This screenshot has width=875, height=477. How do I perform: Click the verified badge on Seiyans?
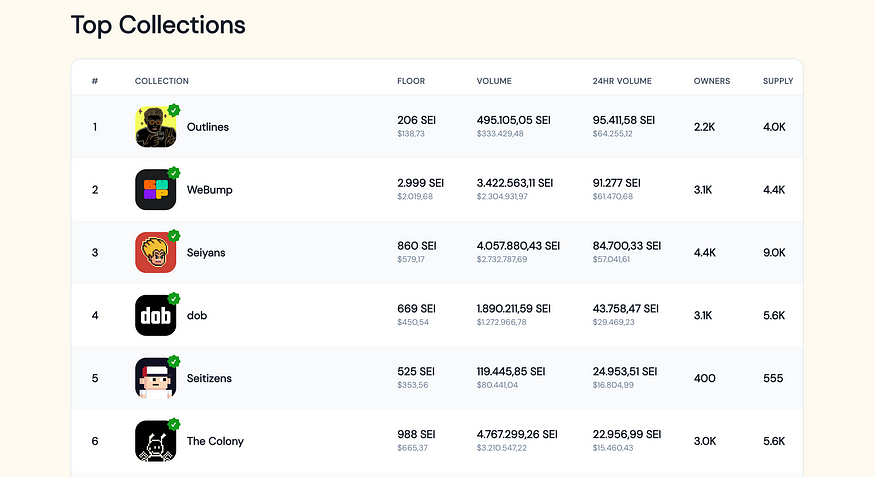point(174,235)
